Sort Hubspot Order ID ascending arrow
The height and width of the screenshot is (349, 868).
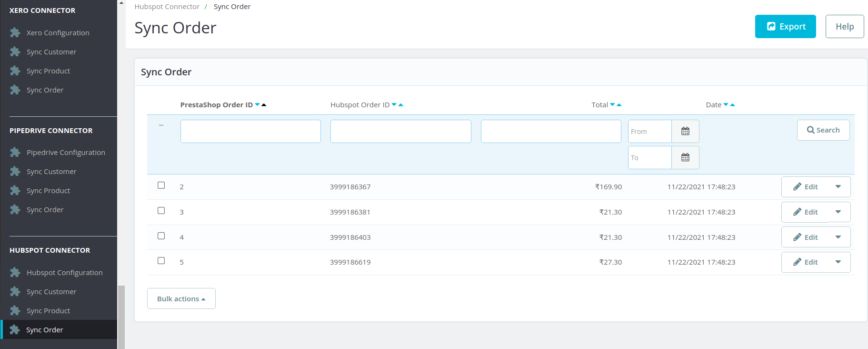point(401,105)
